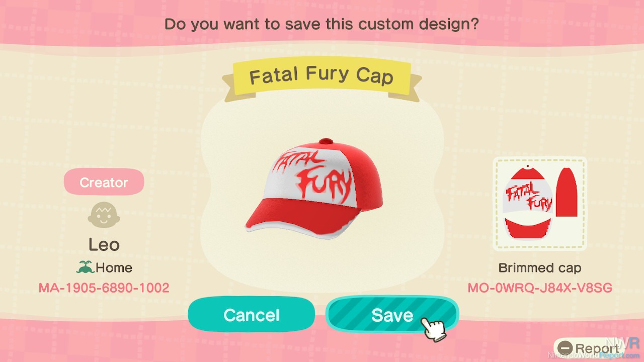Screen dimensions: 644x362
Task: Click the Fatal Fury Cap title banner
Action: coord(321,76)
